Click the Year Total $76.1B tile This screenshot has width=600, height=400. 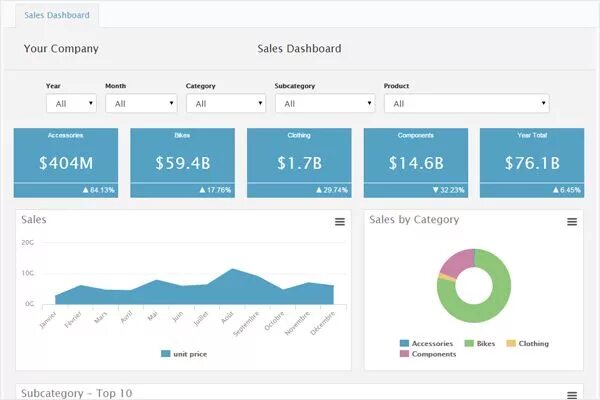click(x=532, y=163)
